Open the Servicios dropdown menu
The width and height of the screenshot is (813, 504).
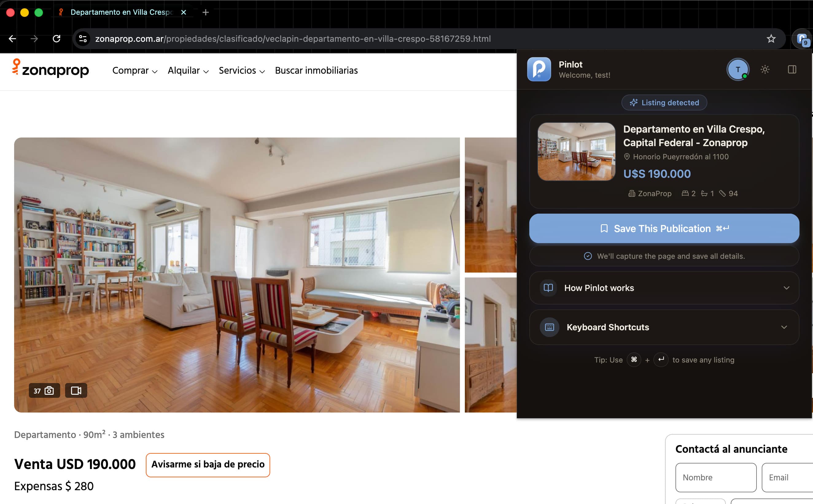click(242, 71)
